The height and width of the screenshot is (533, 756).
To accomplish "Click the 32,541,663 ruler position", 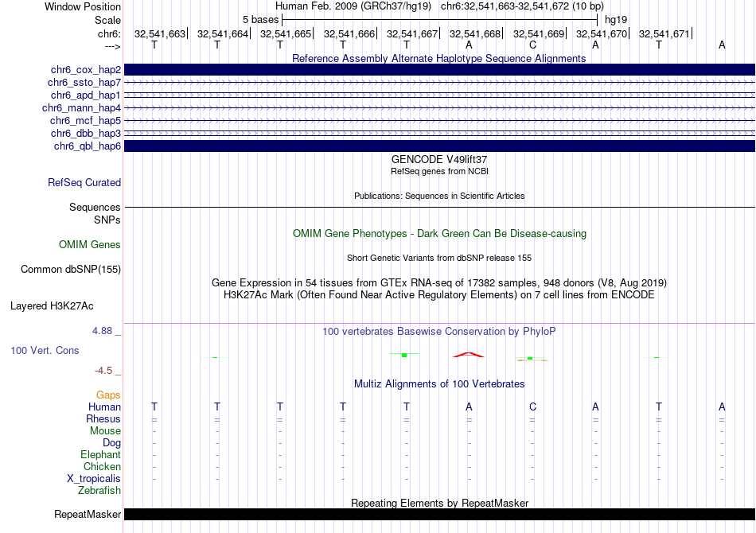I will tap(160, 33).
